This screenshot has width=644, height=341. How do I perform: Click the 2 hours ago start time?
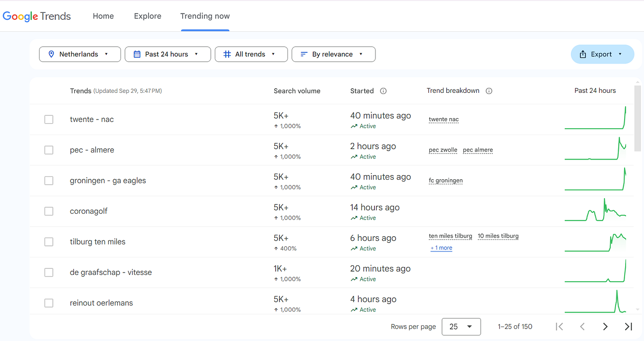click(373, 146)
